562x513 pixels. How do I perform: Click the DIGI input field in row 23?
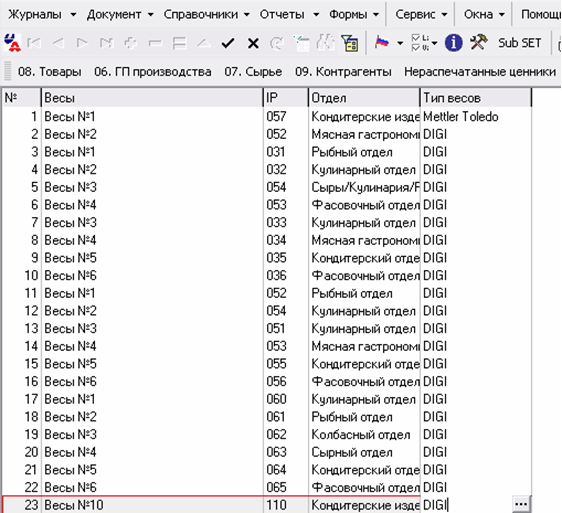(x=467, y=505)
